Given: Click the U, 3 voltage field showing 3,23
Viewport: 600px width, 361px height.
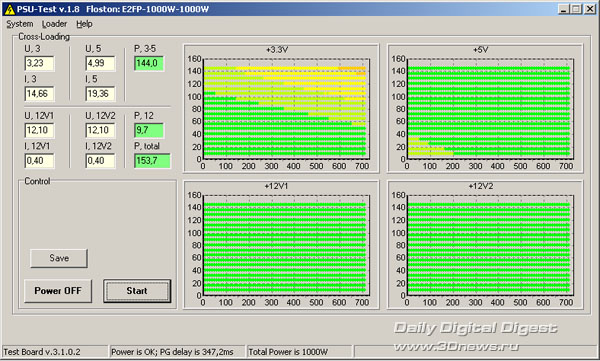Looking at the screenshot, I should (39, 63).
